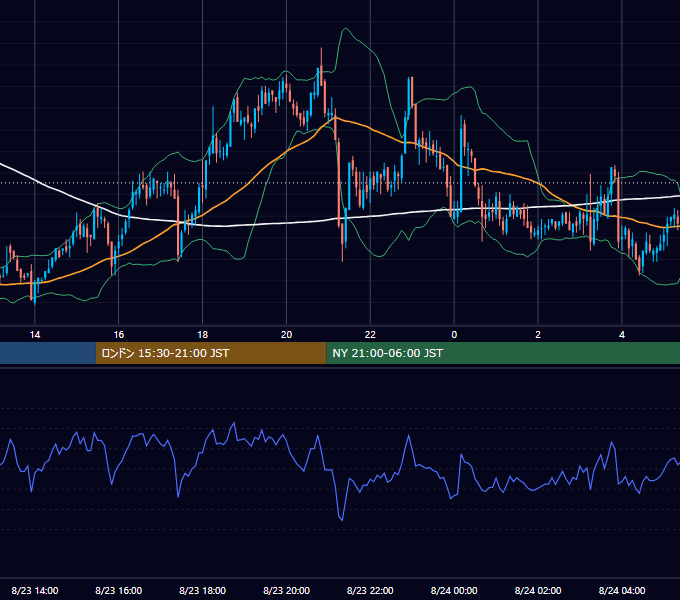Click the 8/24 00:00 date label
680x600 pixels.
click(x=454, y=590)
